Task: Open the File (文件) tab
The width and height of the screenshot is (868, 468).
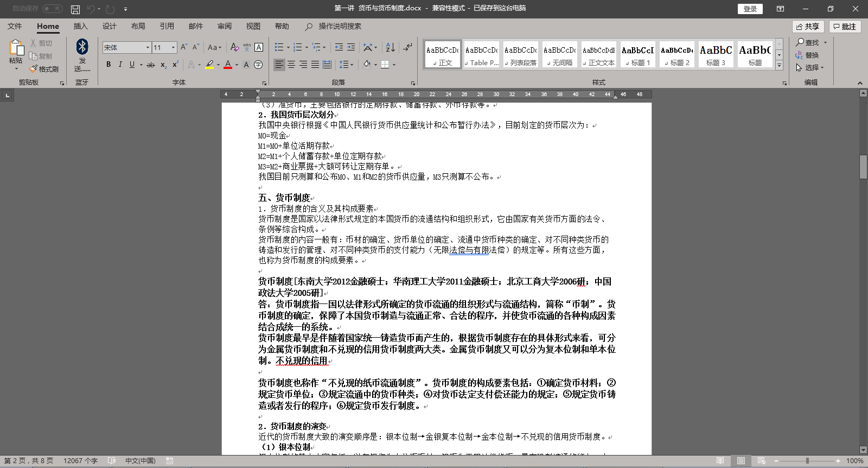Action: pos(15,26)
